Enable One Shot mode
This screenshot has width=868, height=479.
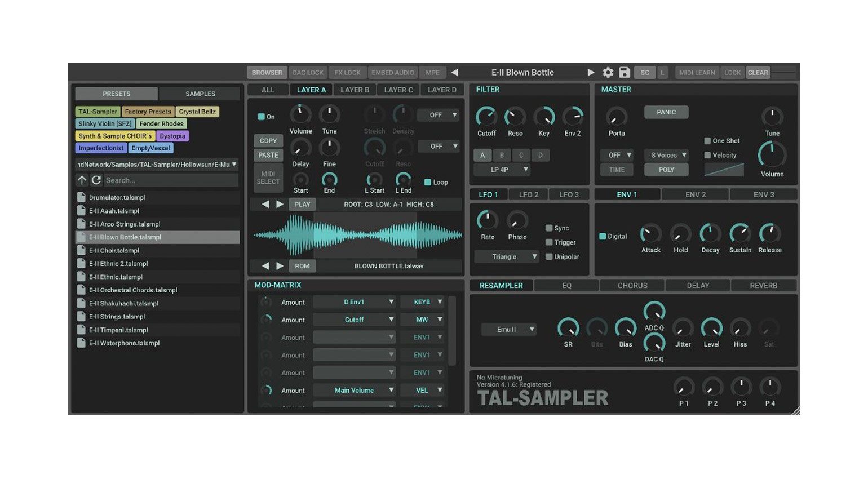pyautogui.click(x=707, y=141)
